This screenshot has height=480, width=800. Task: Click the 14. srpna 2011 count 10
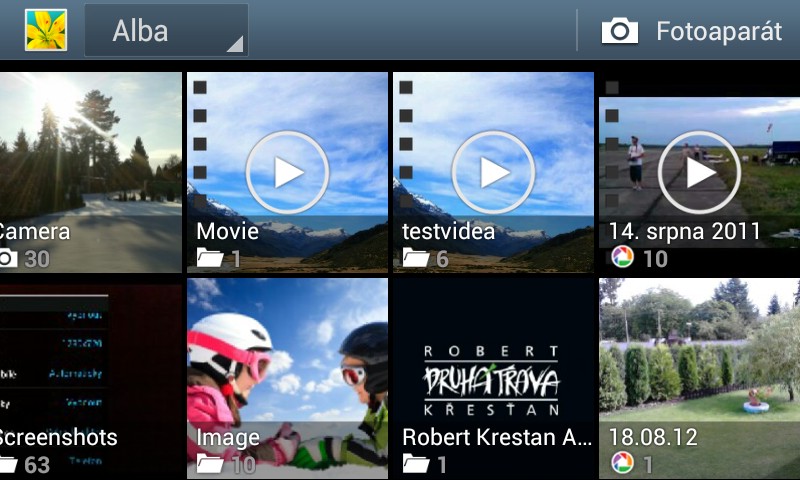[656, 259]
